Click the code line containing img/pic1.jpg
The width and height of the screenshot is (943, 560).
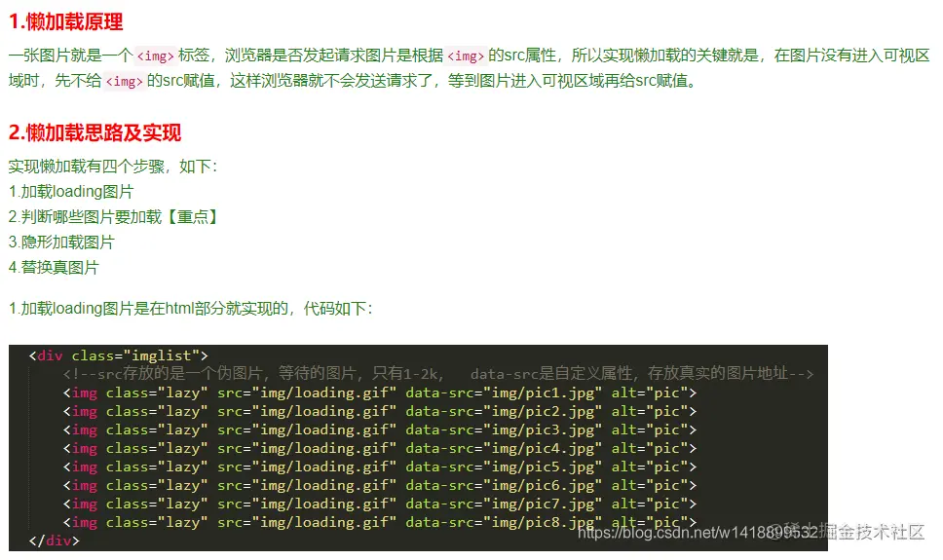[x=380, y=392]
